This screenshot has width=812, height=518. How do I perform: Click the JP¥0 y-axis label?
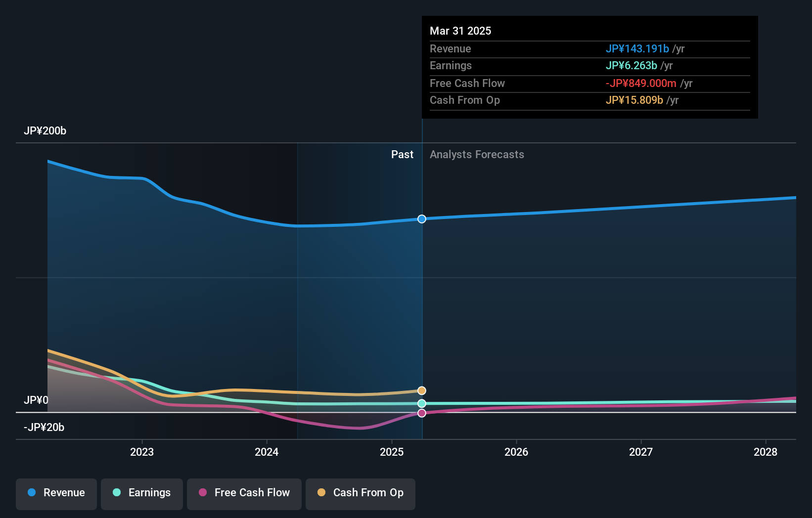(x=36, y=400)
